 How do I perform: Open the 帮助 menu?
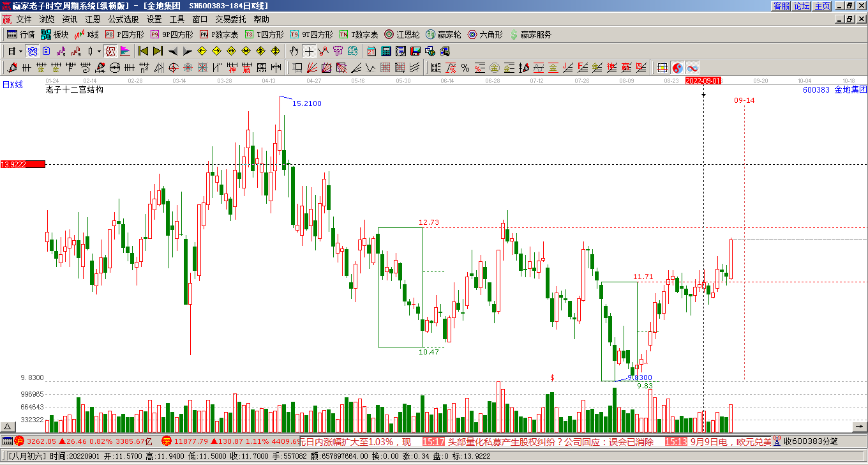pyautogui.click(x=261, y=20)
